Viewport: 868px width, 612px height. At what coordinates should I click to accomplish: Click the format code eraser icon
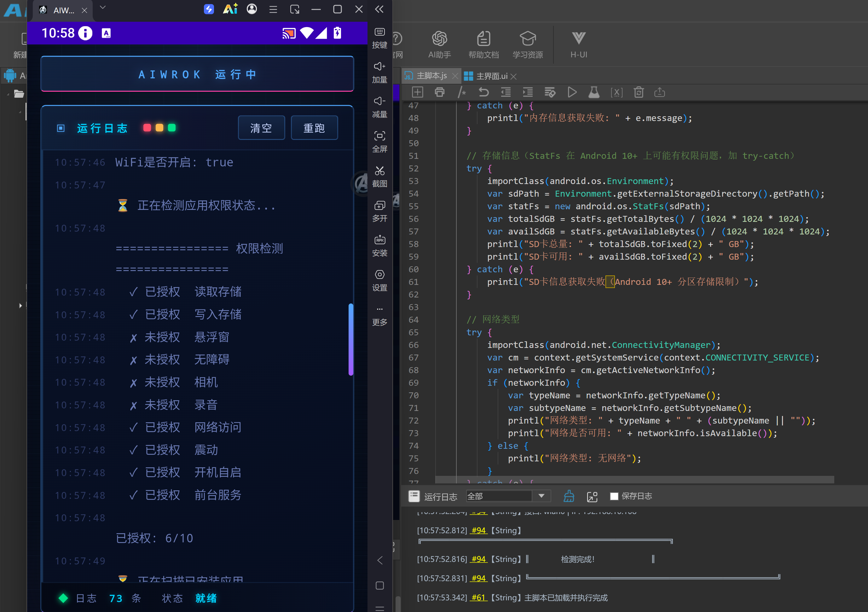(x=550, y=92)
